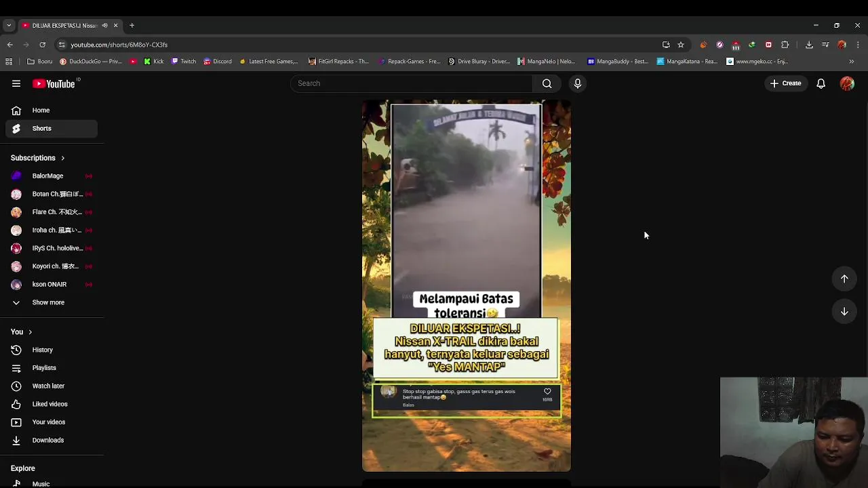Click the Shorts video player
This screenshot has width=868, height=488.
467,285
